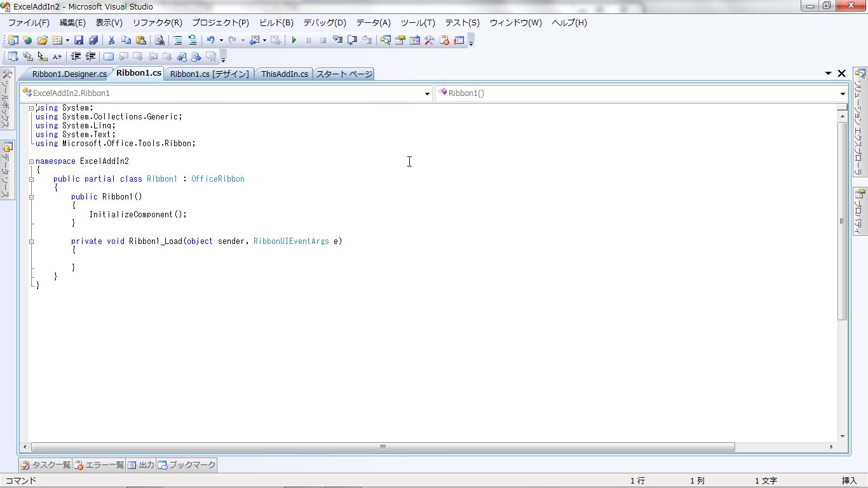Switch to the Ribbon1.Designer.cs tab
The width and height of the screenshot is (868, 488).
point(69,74)
